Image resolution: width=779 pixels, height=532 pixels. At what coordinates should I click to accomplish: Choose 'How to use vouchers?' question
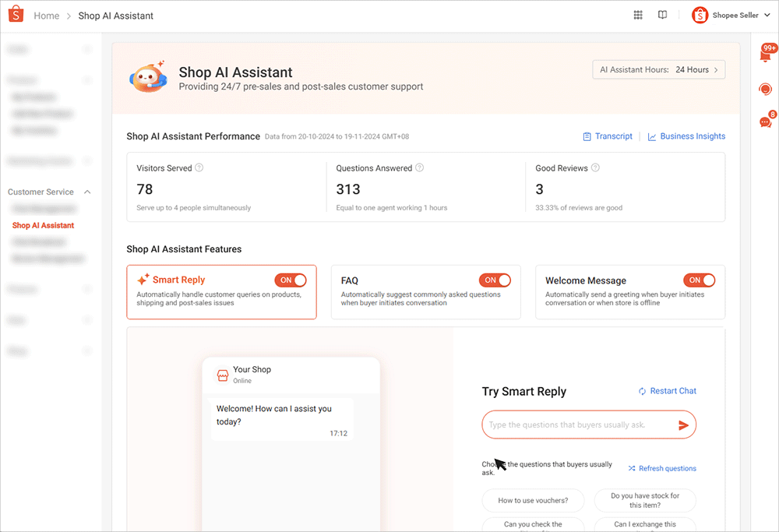533,500
